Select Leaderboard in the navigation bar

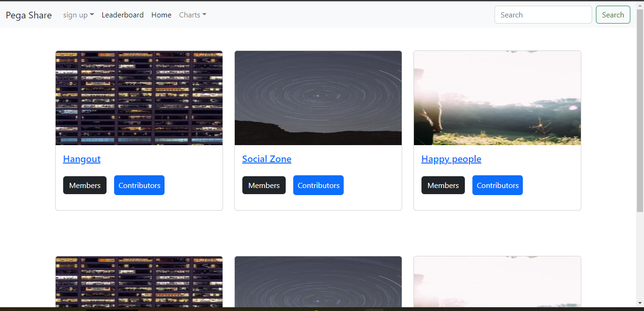(x=123, y=15)
